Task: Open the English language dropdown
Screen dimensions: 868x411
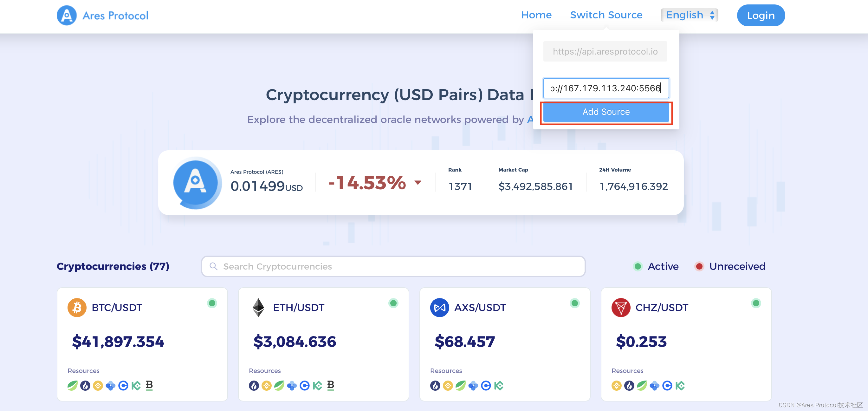Action: (690, 15)
